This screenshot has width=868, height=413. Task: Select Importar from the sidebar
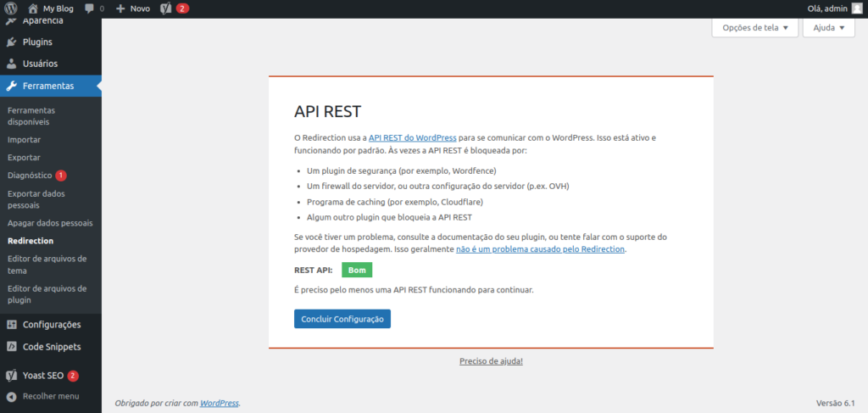click(24, 140)
